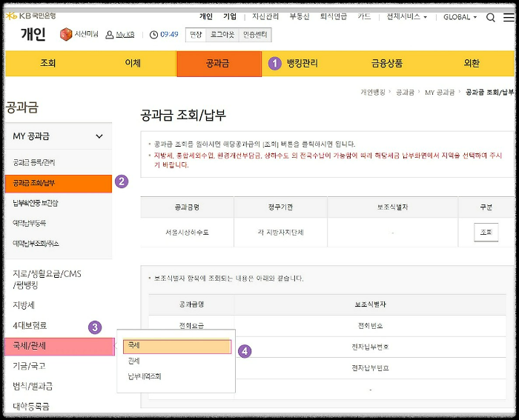Open My KB user link
The width and height of the screenshot is (519, 420).
(x=125, y=34)
